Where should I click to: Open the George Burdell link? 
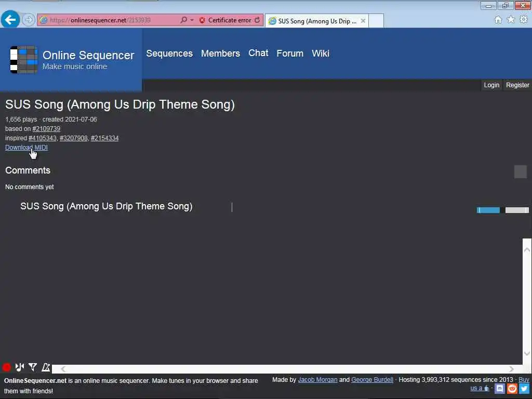[x=372, y=380]
